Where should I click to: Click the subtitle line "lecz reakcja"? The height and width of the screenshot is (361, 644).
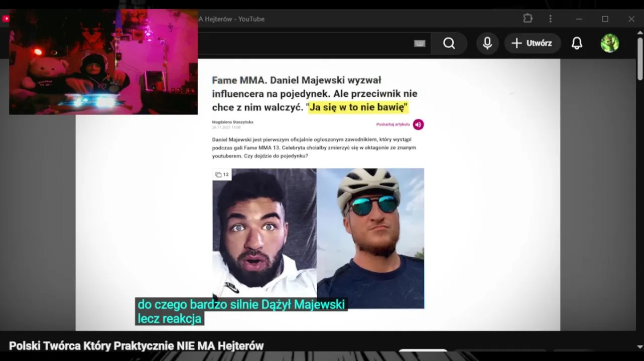[169, 318]
